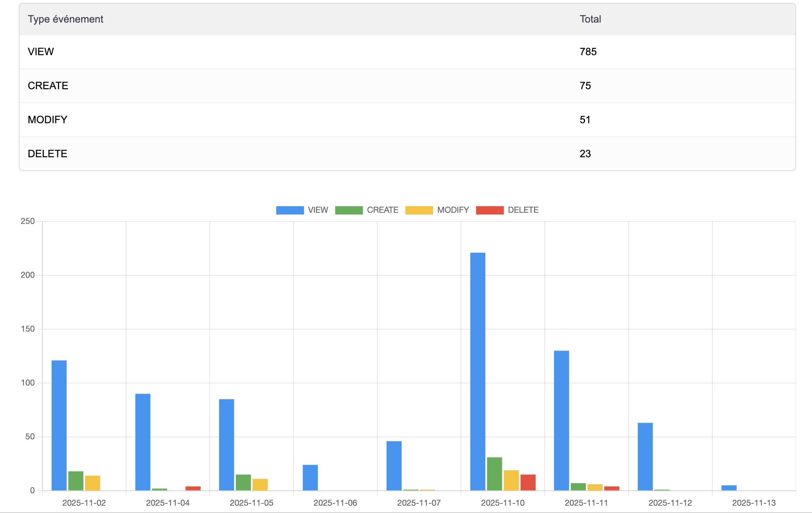Viewport: 812px width, 513px height.
Task: Click the Total column header
Action: coord(590,19)
